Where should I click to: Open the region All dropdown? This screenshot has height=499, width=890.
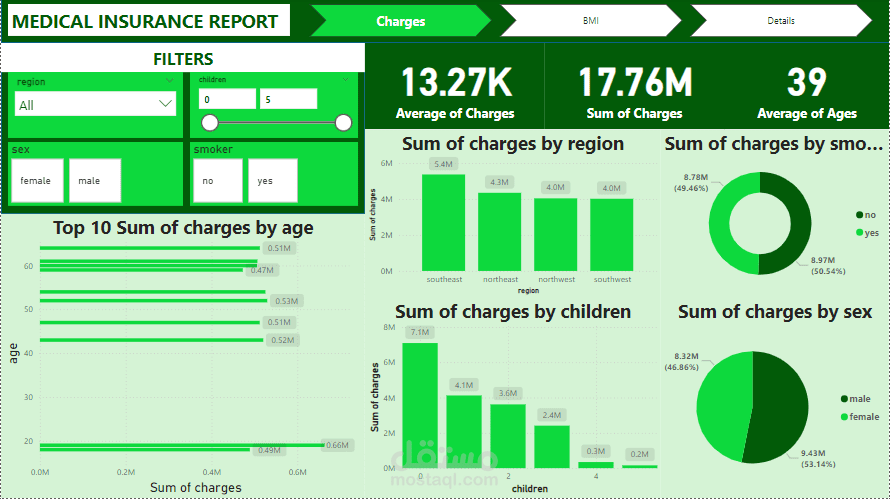pyautogui.click(x=95, y=104)
